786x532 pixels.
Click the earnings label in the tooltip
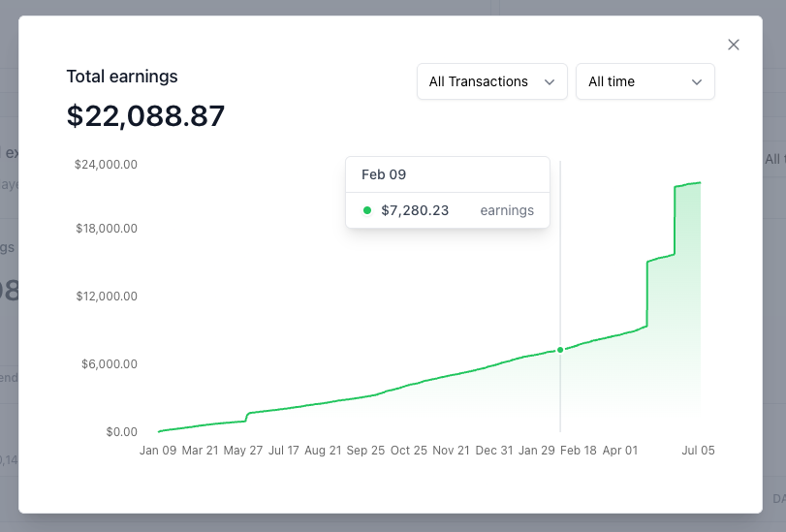[507, 210]
